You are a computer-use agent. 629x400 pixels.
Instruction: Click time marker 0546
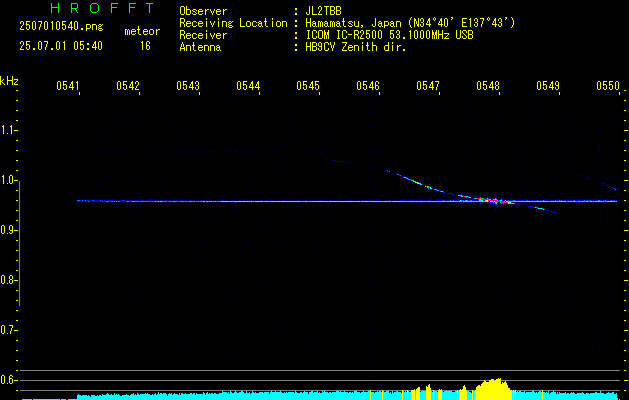pos(367,85)
